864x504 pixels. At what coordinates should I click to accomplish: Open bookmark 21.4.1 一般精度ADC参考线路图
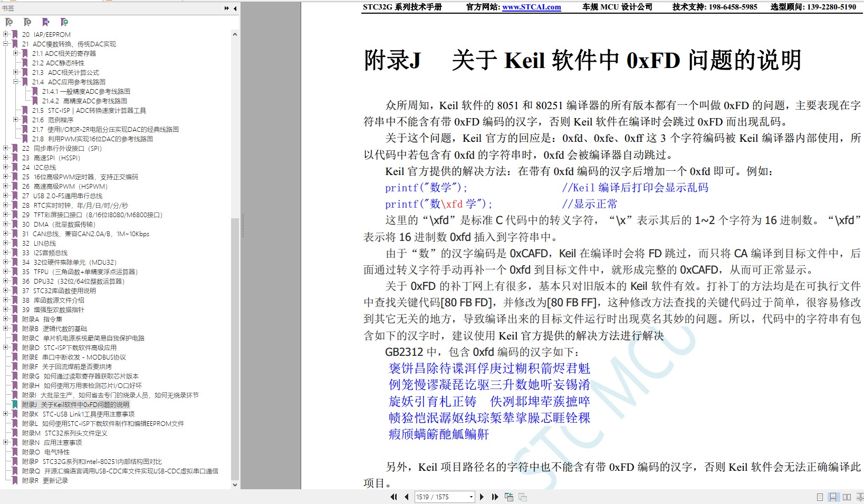(86, 91)
